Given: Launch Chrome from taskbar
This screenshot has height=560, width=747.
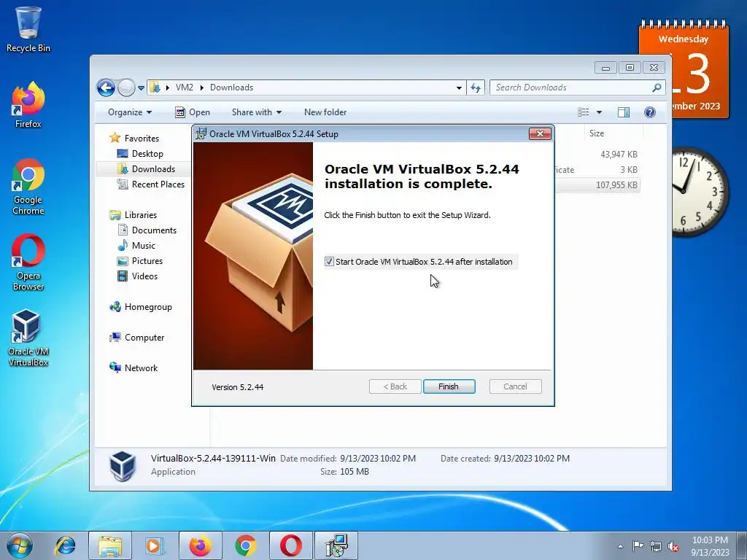Looking at the screenshot, I should coord(245,545).
